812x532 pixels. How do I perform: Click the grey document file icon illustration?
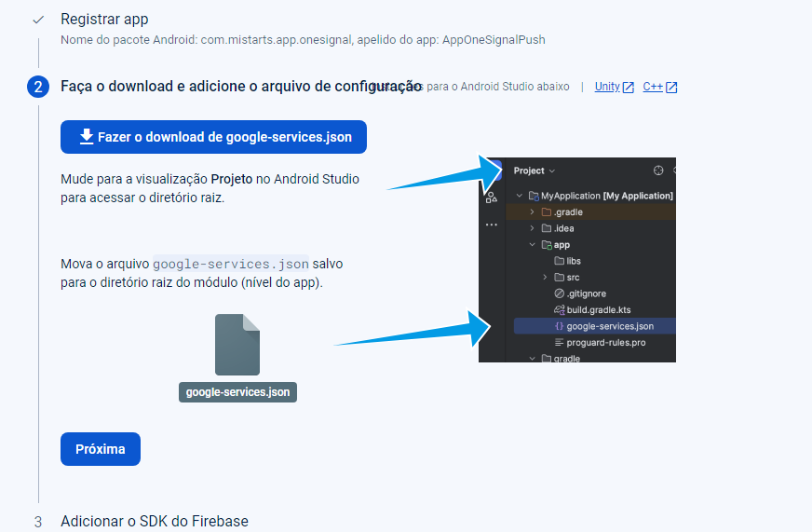pyautogui.click(x=237, y=345)
